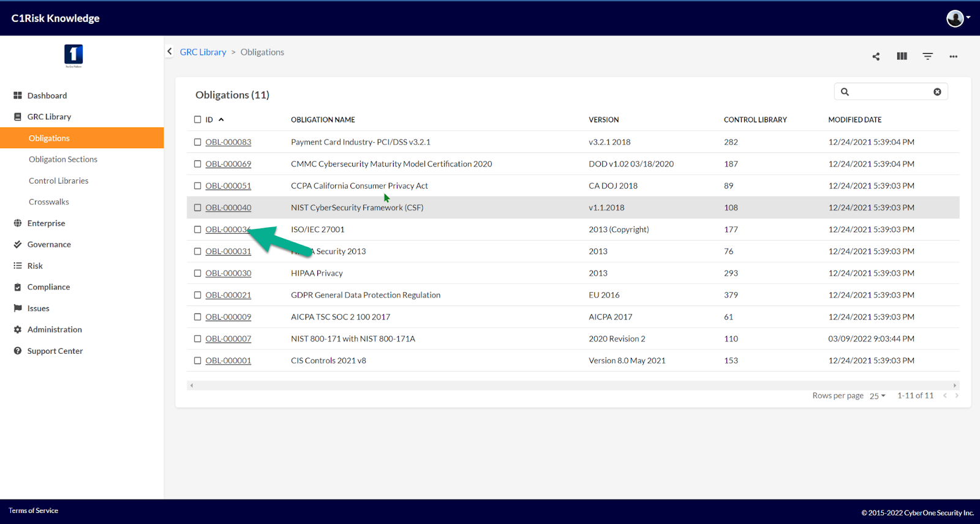Click the C1Risk logo in sidebar
Image resolution: width=980 pixels, height=524 pixels.
tap(73, 56)
